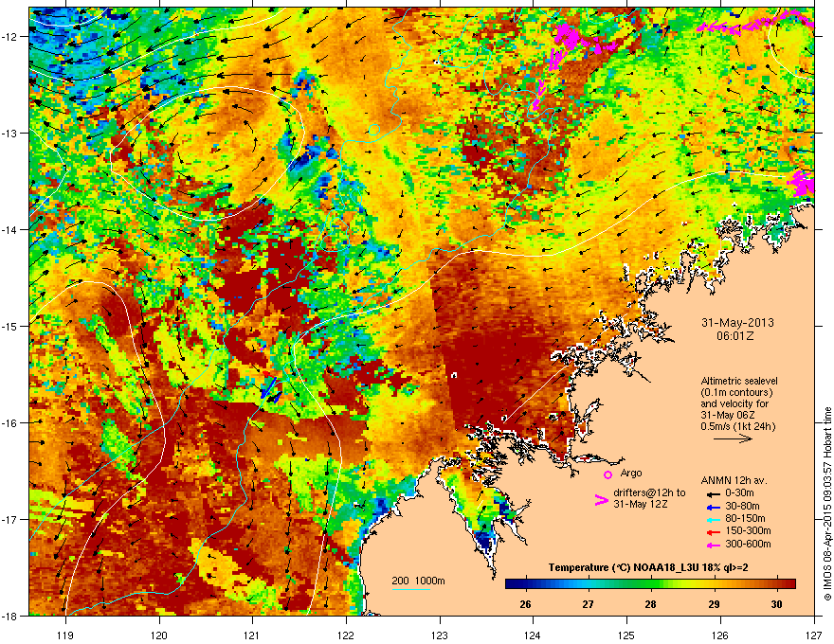Click the color bar value '26'

(525, 604)
